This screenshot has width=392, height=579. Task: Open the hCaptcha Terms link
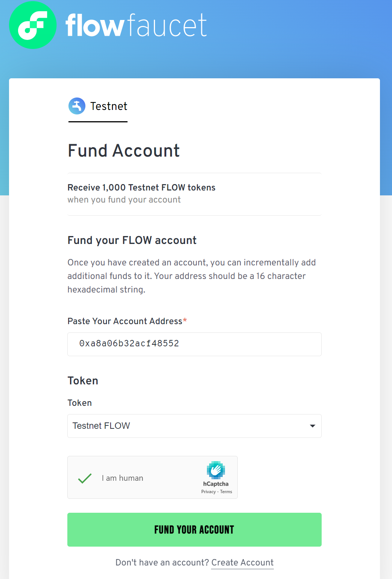click(226, 492)
